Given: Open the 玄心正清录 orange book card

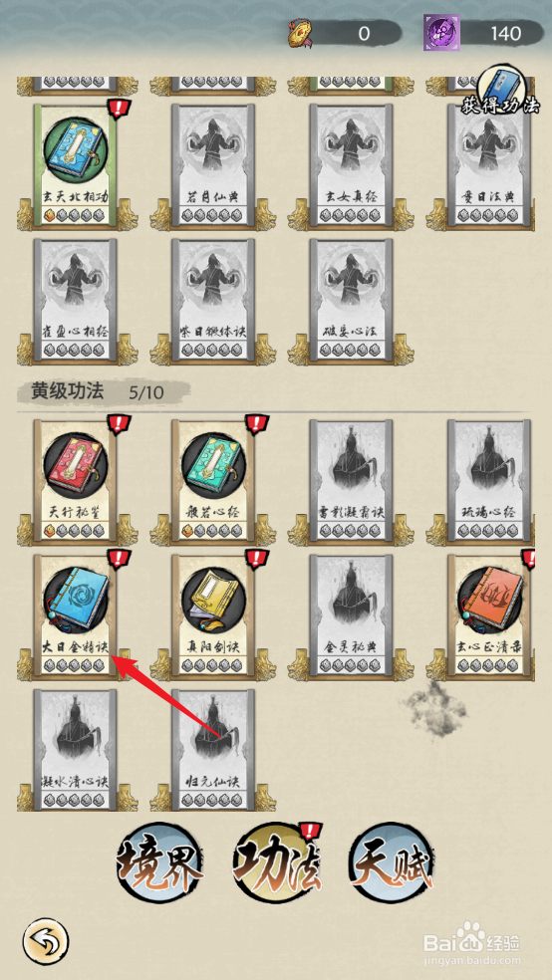Looking at the screenshot, I should pos(489,615).
